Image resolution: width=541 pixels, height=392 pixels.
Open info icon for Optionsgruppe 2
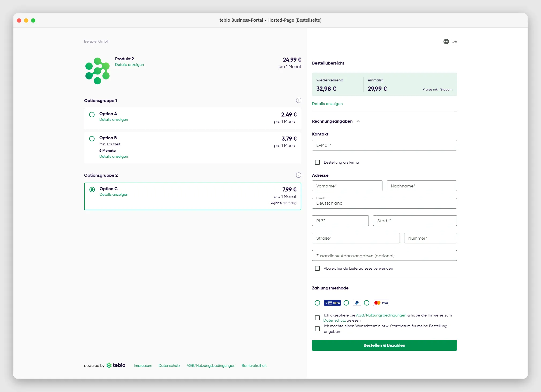298,175
